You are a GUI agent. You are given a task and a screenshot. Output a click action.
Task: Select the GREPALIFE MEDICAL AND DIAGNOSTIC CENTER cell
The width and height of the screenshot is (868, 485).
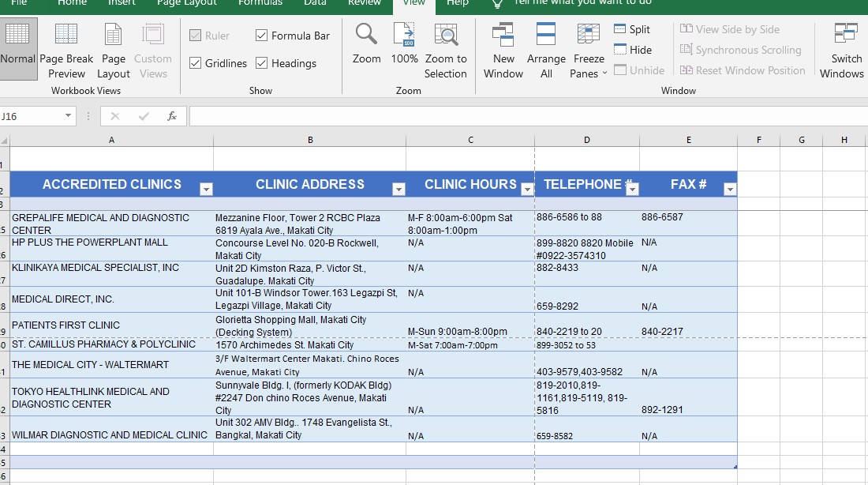[x=111, y=224]
